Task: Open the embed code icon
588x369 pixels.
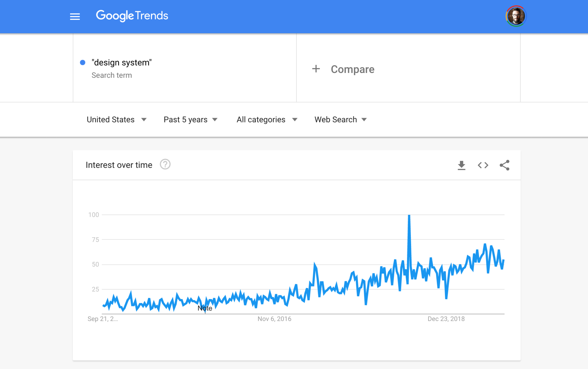Action: click(x=483, y=165)
